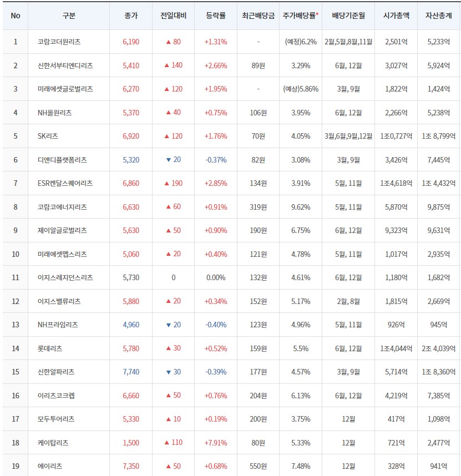Click the ▲ 140 price change
Screen dimensions: 461x476
point(173,65)
